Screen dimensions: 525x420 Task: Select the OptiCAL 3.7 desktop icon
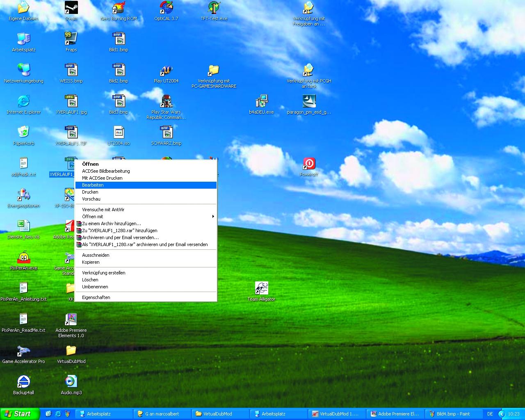[x=166, y=8]
